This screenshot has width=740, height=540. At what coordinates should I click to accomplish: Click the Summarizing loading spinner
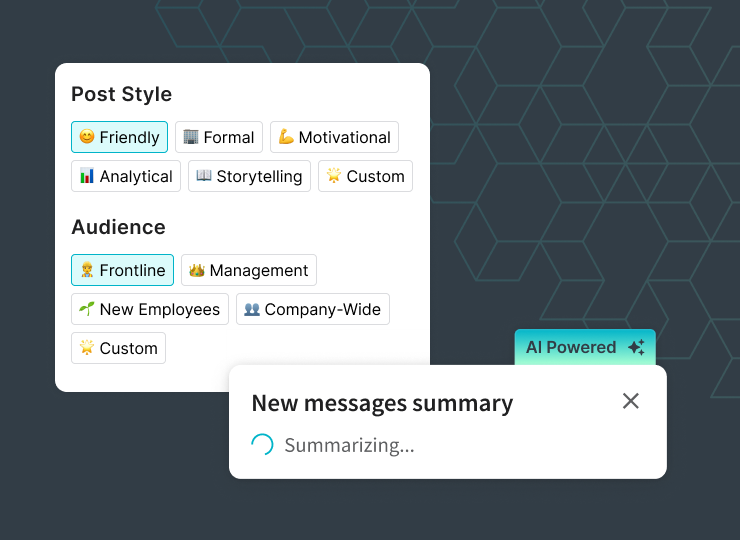click(x=261, y=445)
